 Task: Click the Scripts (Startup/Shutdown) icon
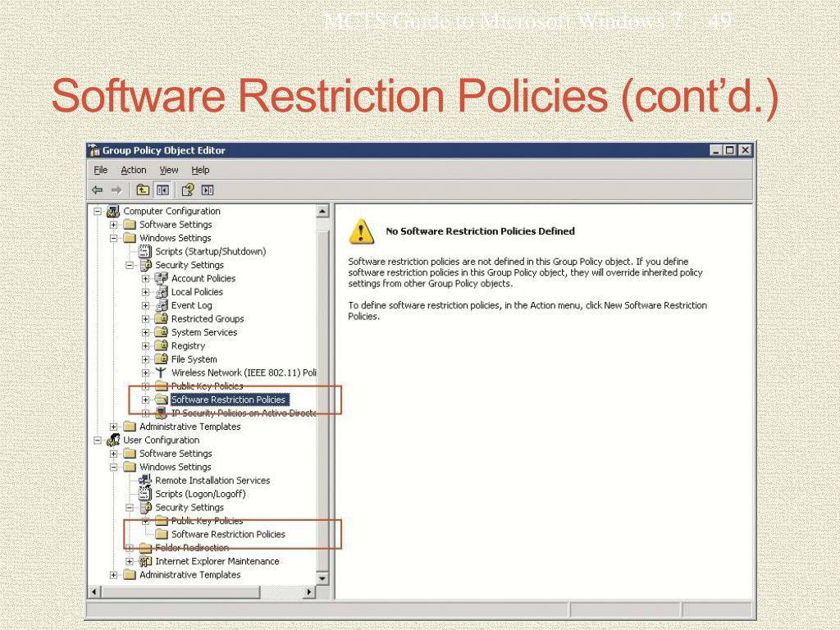click(x=145, y=251)
